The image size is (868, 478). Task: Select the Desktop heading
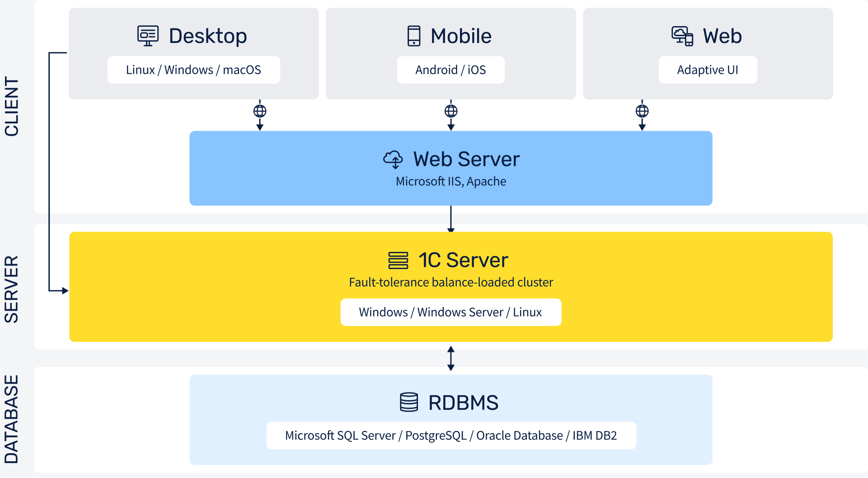coord(208,36)
